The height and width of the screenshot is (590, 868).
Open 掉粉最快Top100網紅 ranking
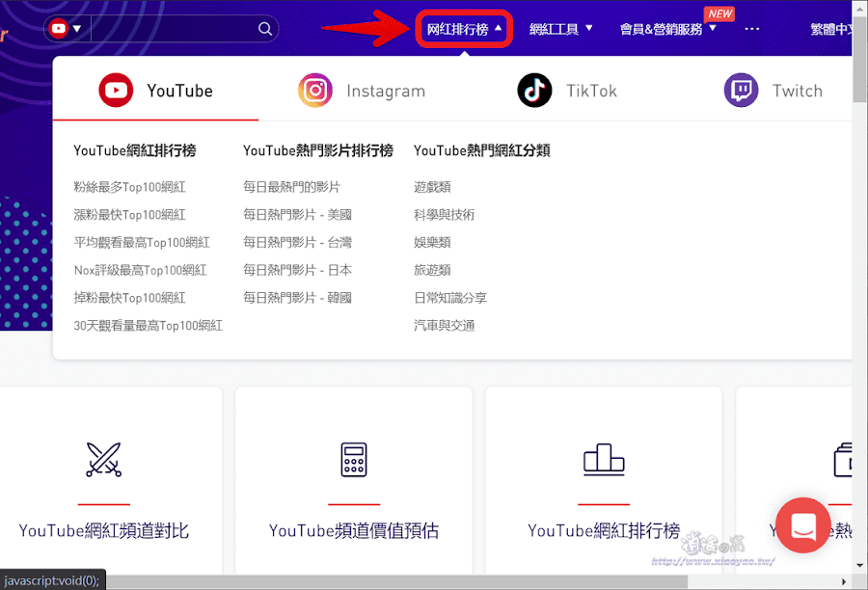point(129,298)
